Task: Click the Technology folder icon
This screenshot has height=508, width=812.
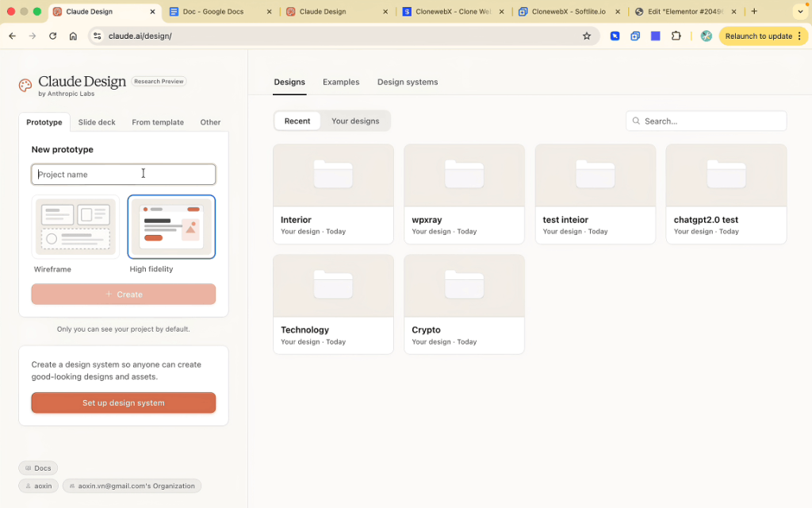Action: point(333,285)
